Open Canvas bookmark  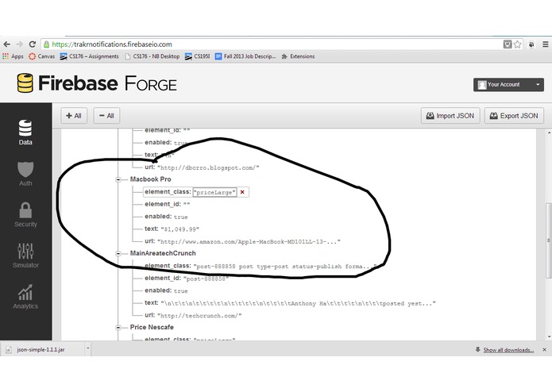[x=41, y=56]
